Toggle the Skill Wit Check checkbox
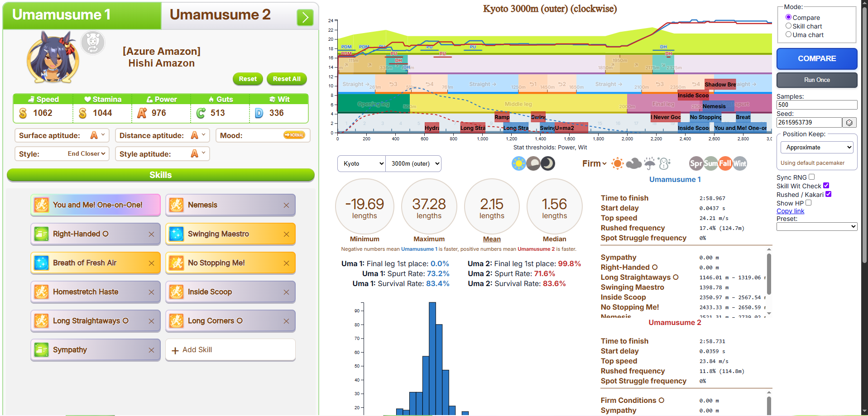The image size is (868, 416). pos(826,186)
